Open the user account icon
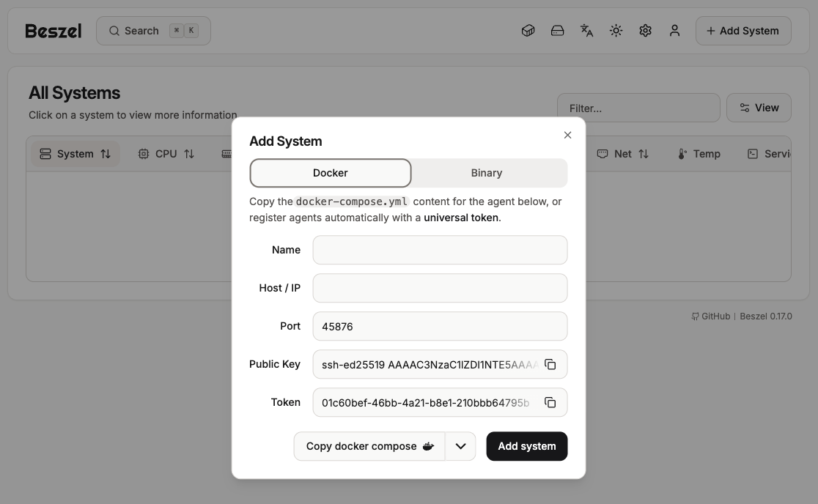This screenshot has height=504, width=818. [674, 31]
